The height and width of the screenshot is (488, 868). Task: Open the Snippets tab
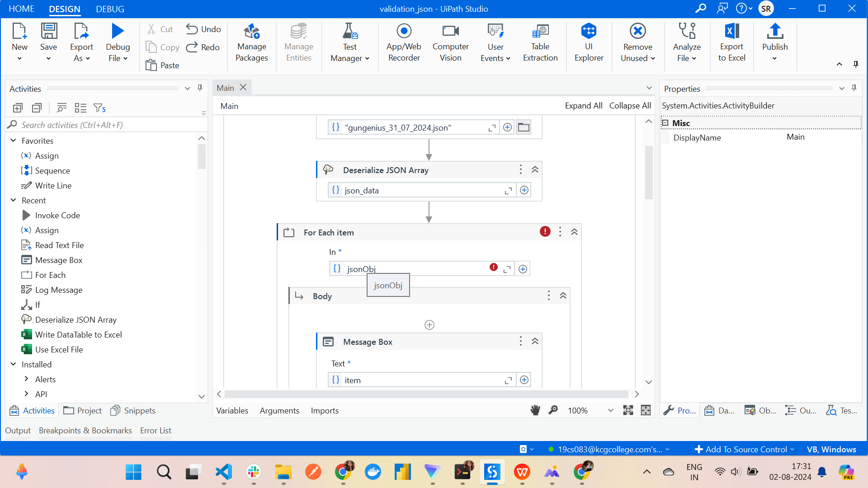point(132,410)
